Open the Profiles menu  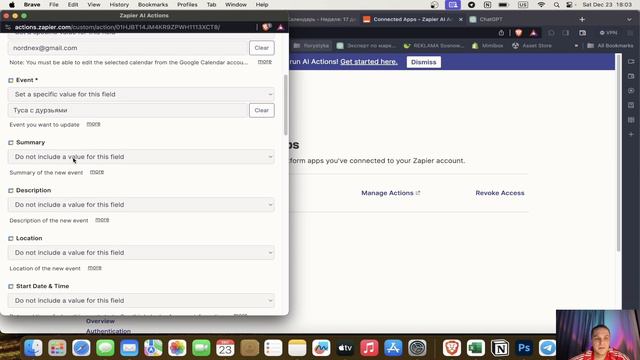(x=187, y=5)
